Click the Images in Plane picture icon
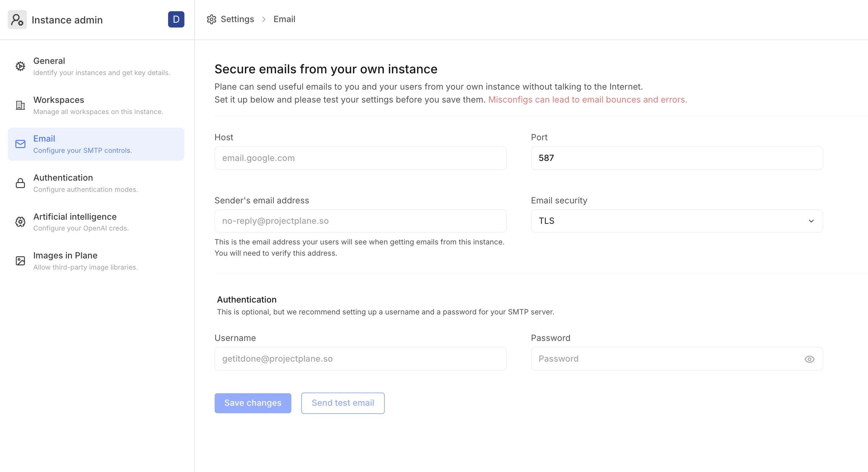The height and width of the screenshot is (472, 868). point(20,261)
